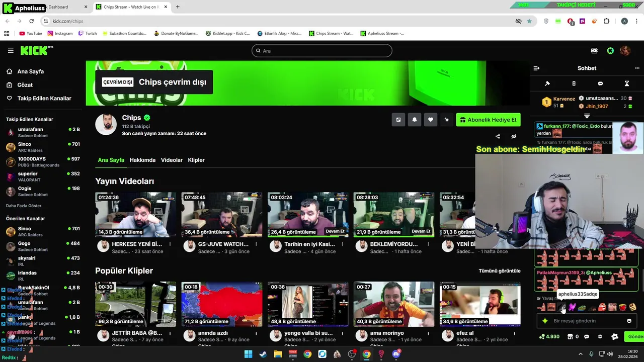Send message with Gönder button

tap(634, 337)
